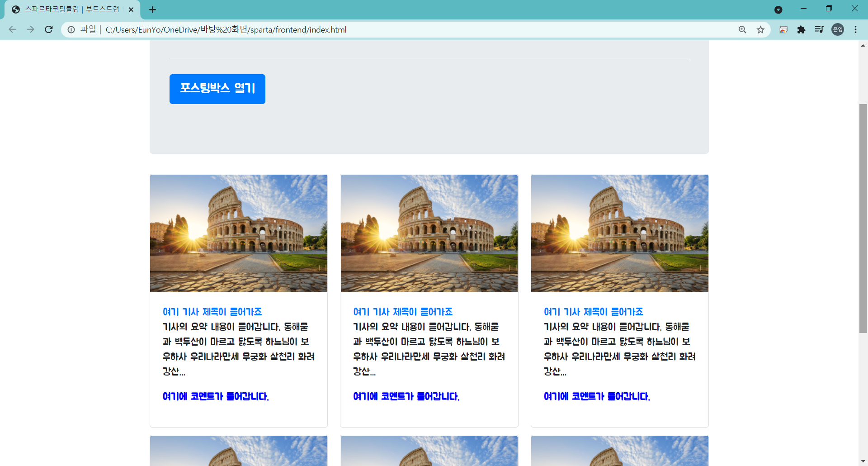Image resolution: width=868 pixels, height=466 pixels.
Task: Reload the current page
Action: pos(49,29)
